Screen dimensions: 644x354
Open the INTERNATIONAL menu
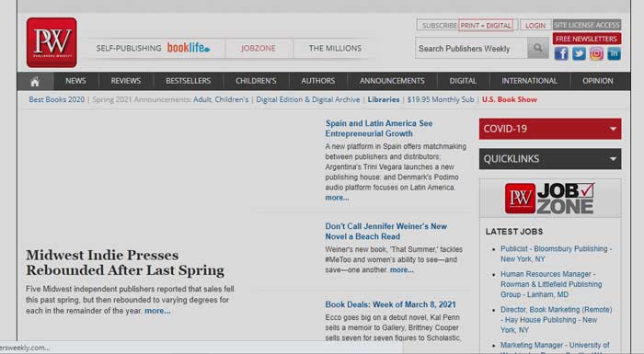point(529,81)
